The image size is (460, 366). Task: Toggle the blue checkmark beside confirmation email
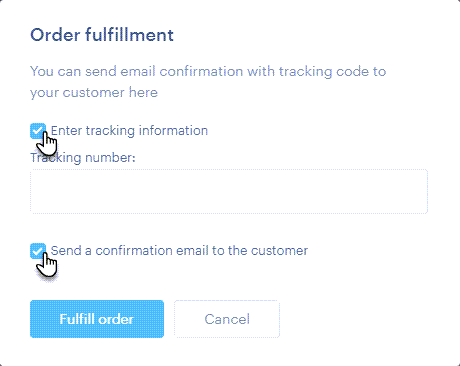click(x=38, y=251)
